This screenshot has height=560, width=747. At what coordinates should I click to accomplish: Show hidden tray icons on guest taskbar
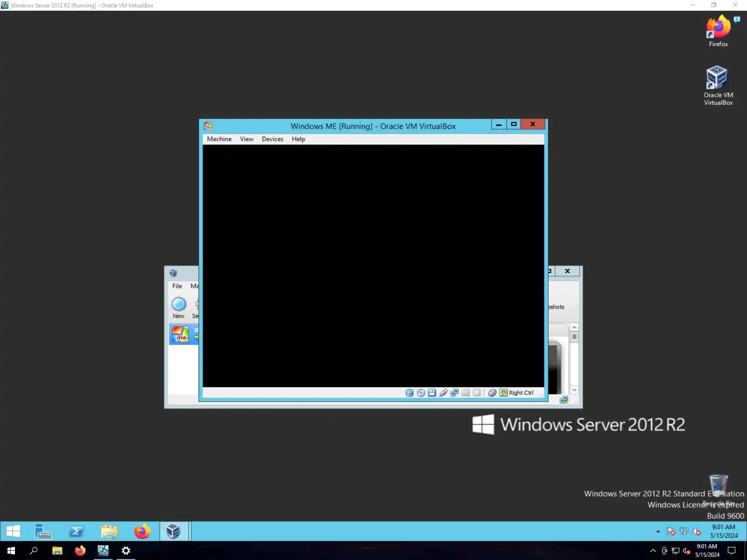pos(658,531)
